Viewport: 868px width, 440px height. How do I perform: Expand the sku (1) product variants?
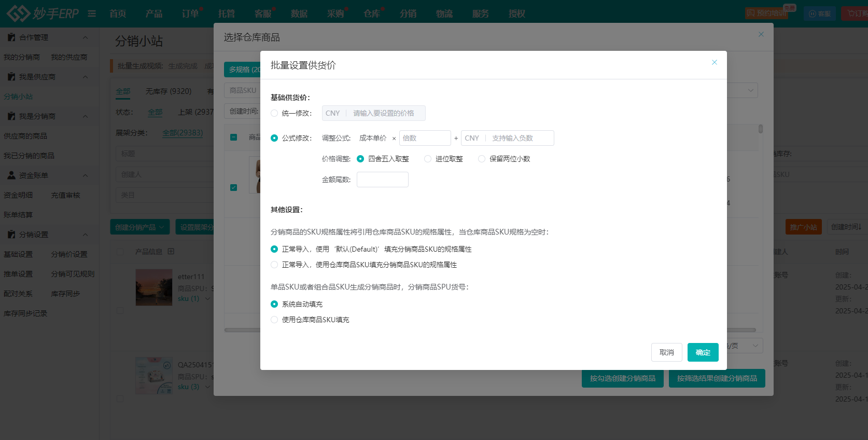point(208,299)
